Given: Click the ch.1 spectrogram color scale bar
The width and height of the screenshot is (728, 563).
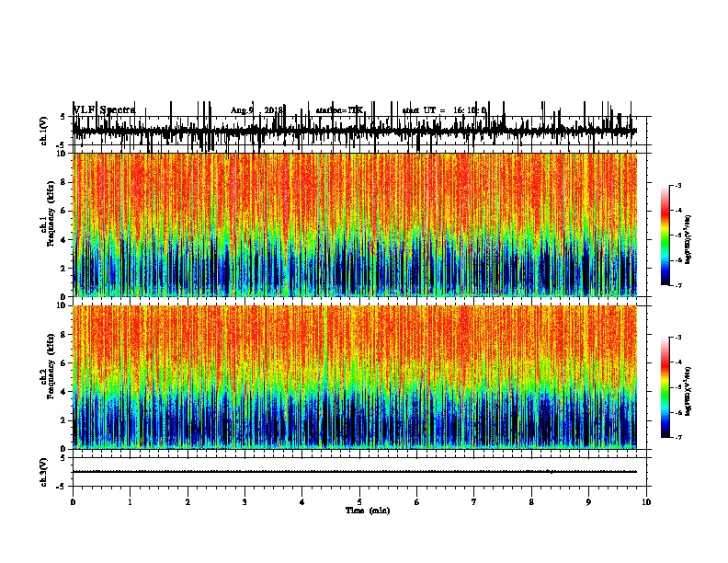Looking at the screenshot, I should tap(665, 236).
